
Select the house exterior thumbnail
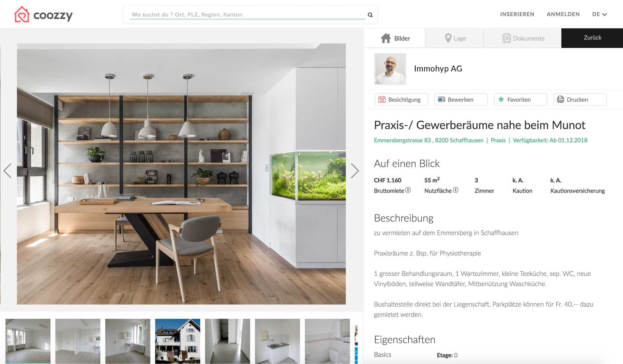click(x=178, y=341)
